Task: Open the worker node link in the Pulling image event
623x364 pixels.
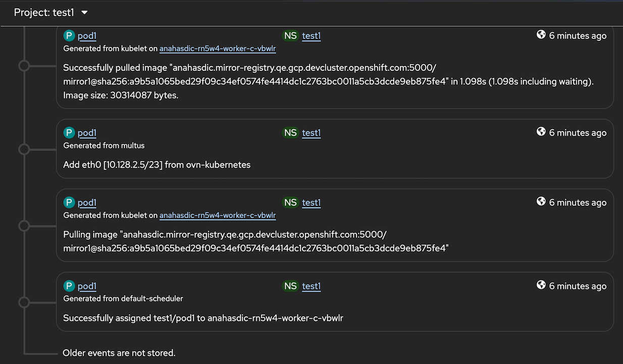Action: pyautogui.click(x=218, y=216)
